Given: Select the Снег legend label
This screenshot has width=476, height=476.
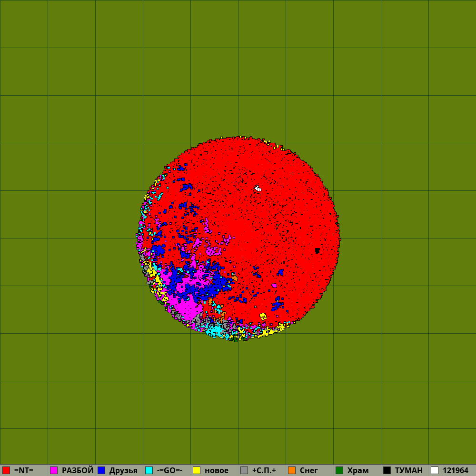Looking at the screenshot, I should pyautogui.click(x=309, y=470).
